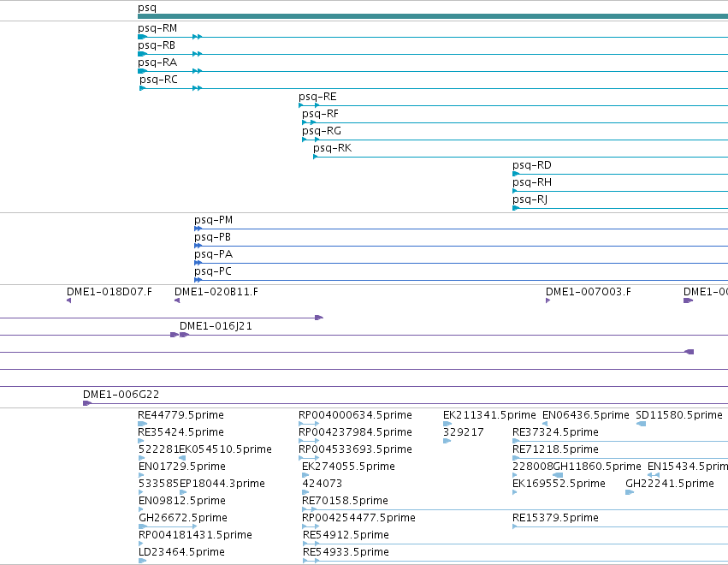Click the psq-PB protein label
Viewport: 728px width, 565px height.
click(x=213, y=237)
